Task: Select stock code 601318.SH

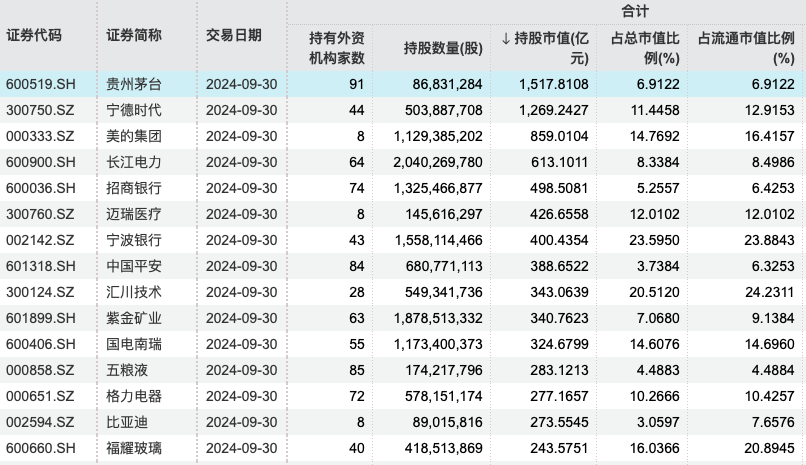Action: click(41, 266)
